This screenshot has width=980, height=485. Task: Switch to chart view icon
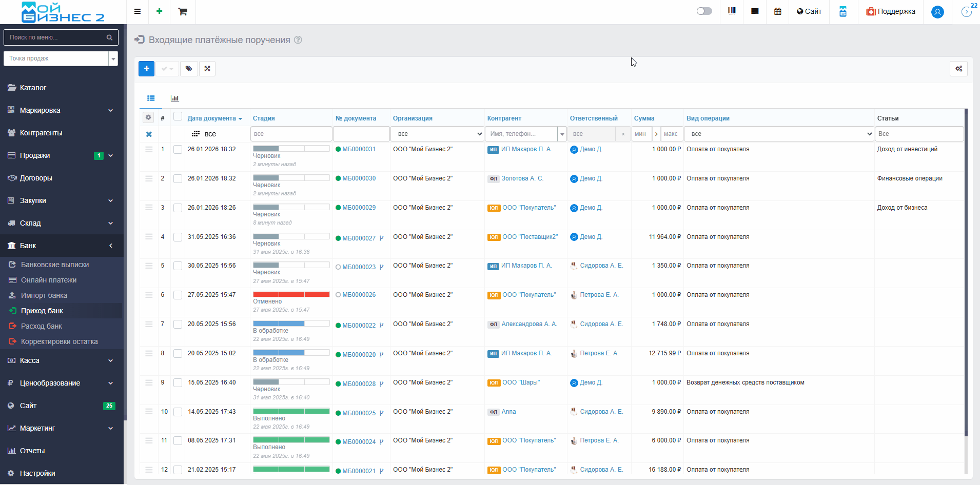point(174,98)
